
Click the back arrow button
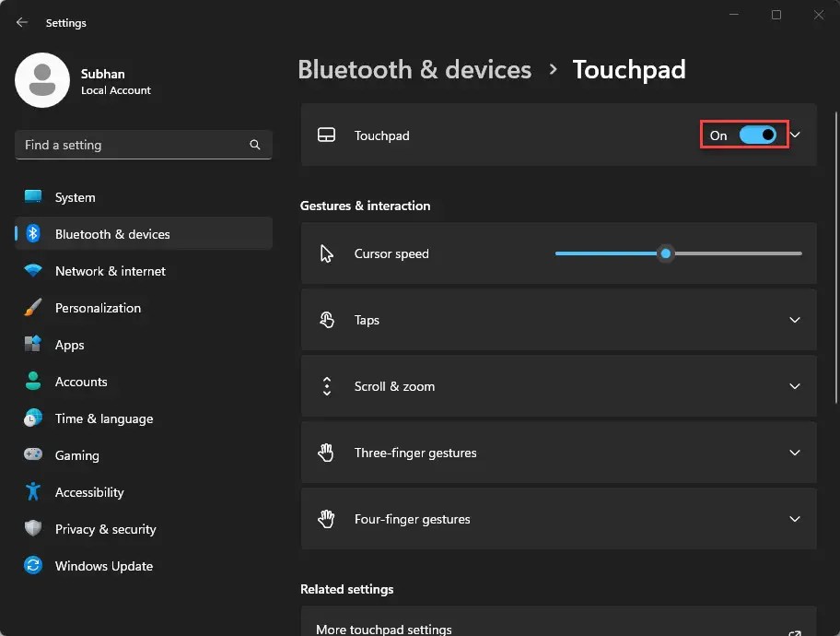pyautogui.click(x=20, y=22)
